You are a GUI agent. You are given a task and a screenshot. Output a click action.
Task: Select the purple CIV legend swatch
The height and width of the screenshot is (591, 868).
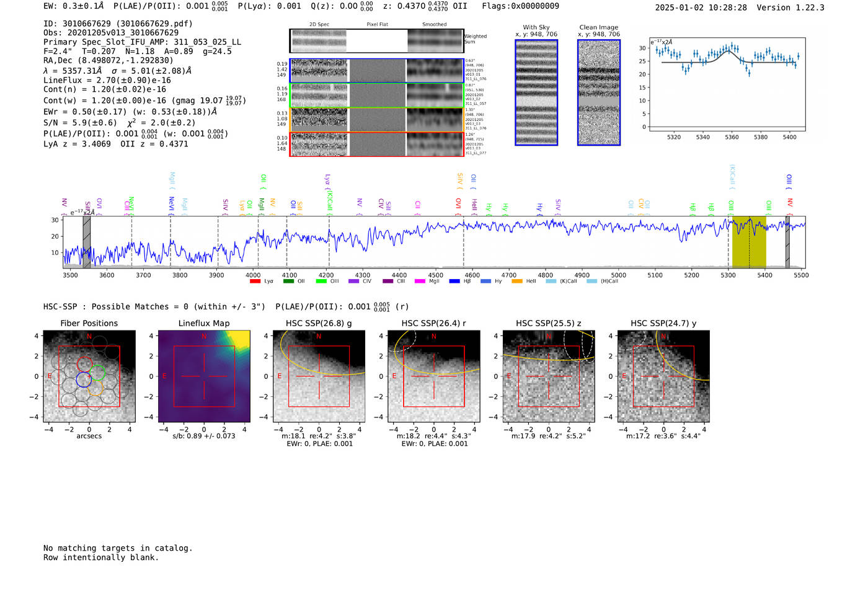point(354,282)
